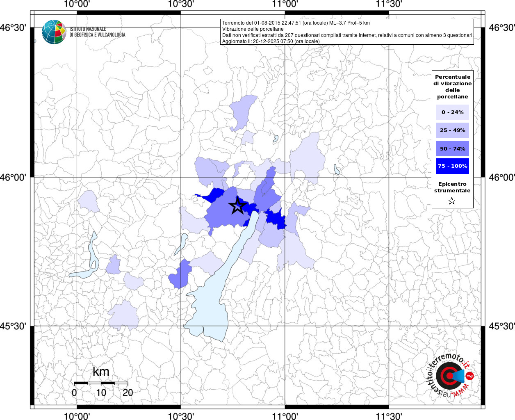Click the 'Epicentro strumentale' legend label
This screenshot has height=420, width=515.
click(x=452, y=187)
